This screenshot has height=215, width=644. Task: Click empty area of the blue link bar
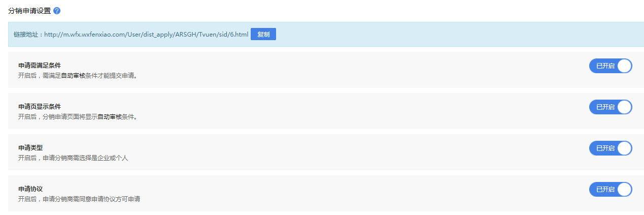[457, 35]
